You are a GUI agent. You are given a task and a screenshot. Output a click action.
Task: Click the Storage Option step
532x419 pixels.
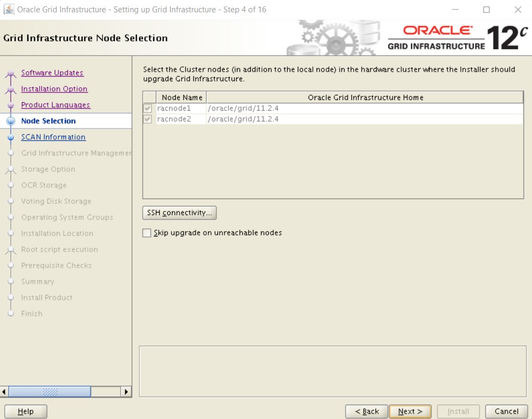point(48,169)
